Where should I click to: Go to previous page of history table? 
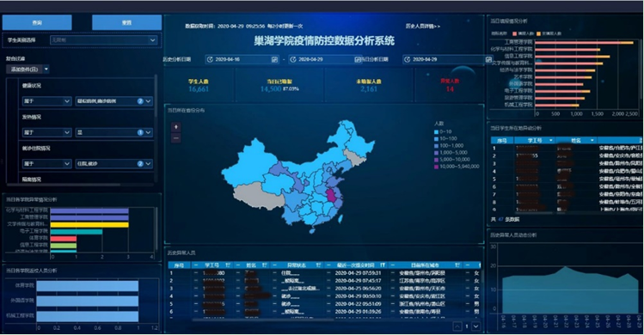click(457, 326)
